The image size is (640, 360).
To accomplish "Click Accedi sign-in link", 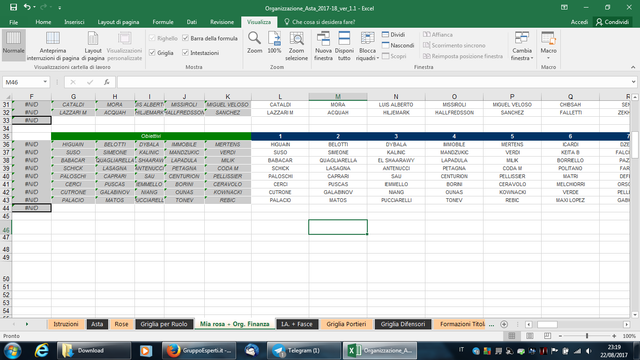I will pyautogui.click(x=579, y=22).
